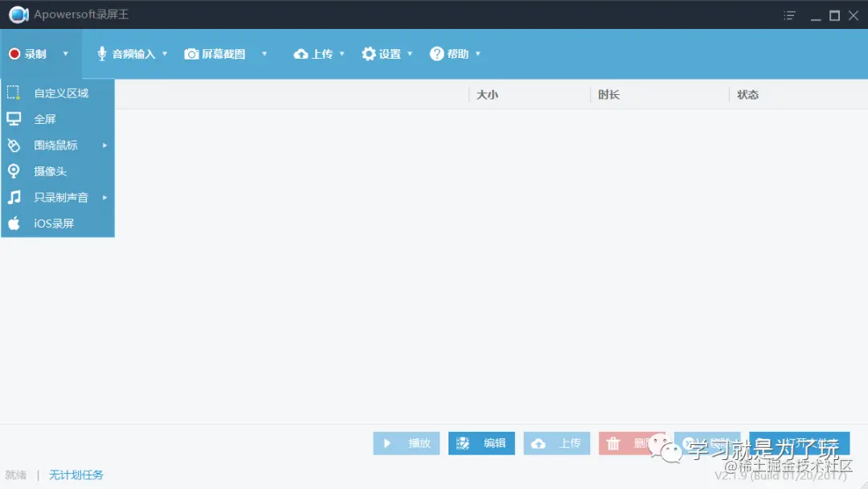Screen dimensions: 868x489
Task: Click the camera 屏幕截图 icon
Action: (x=191, y=54)
